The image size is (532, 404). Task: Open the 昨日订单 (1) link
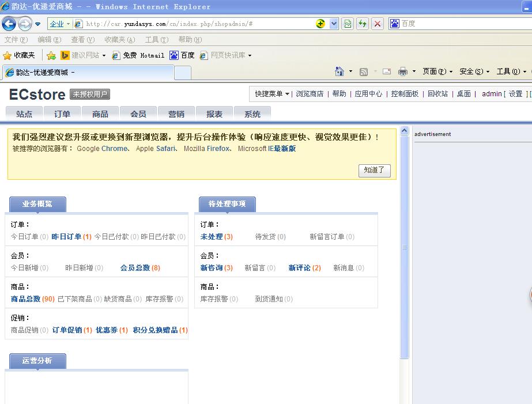[x=71, y=237]
